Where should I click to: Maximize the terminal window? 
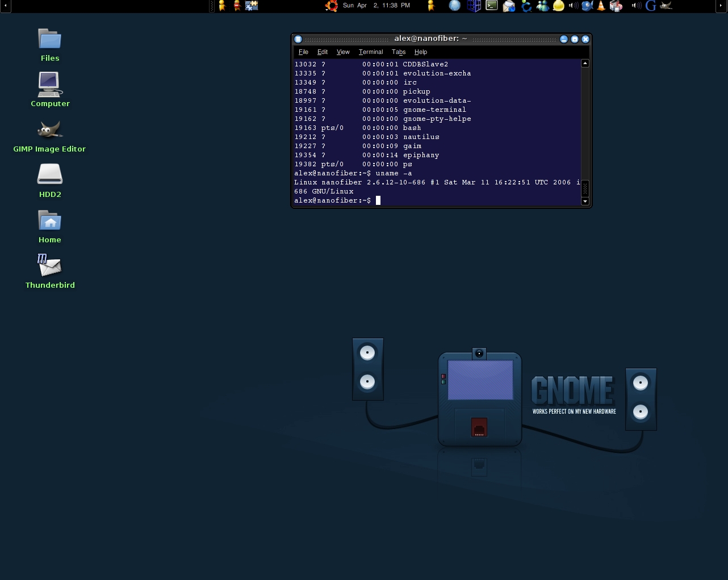(575, 39)
